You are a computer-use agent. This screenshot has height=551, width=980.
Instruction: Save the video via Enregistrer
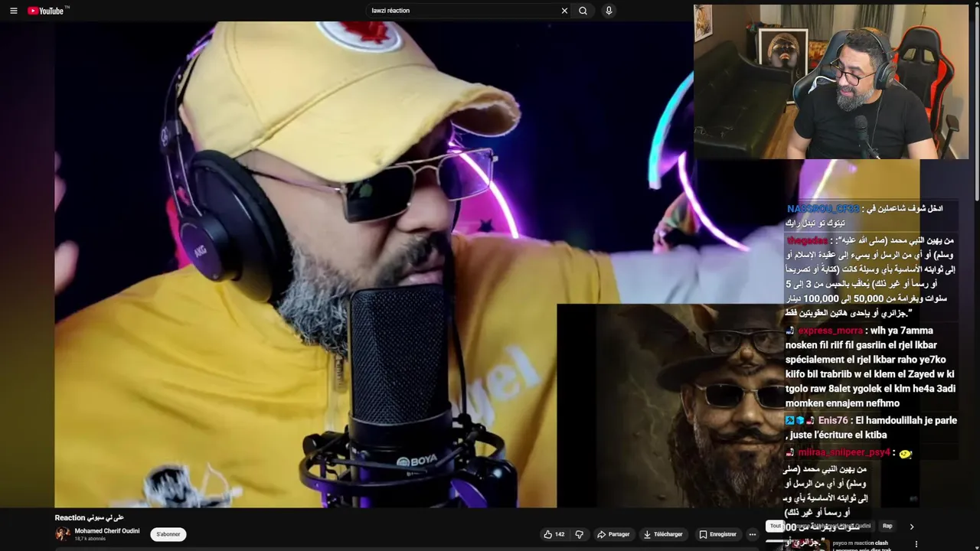(717, 534)
